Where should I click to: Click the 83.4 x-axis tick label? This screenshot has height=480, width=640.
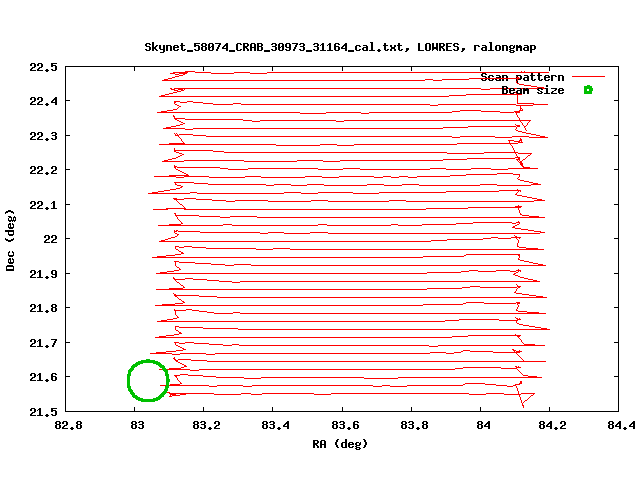[276, 425]
